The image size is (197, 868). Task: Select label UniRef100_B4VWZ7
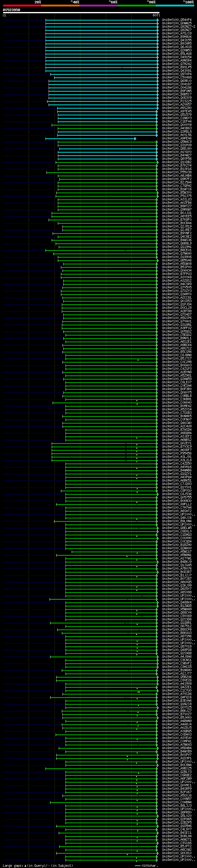pos(177,155)
